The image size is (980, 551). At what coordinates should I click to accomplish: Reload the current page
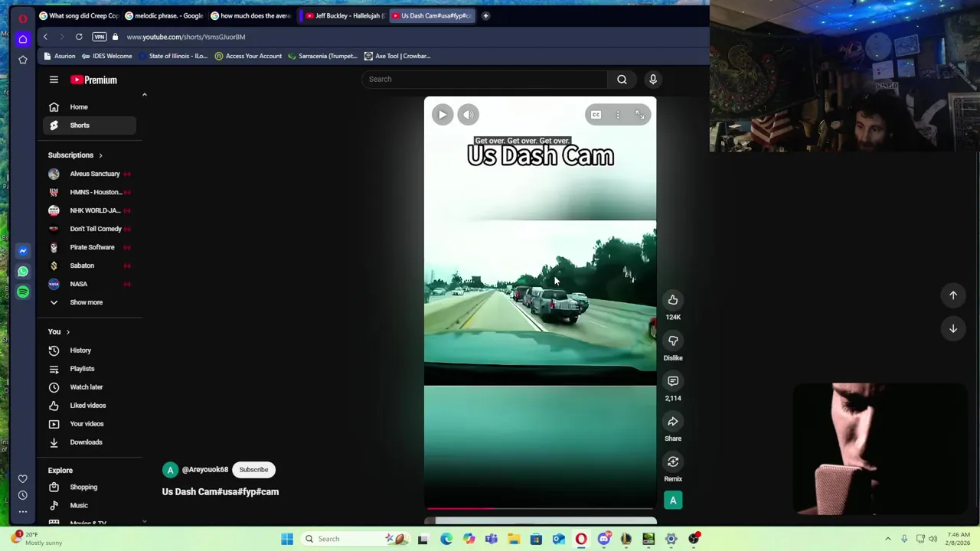coord(79,37)
